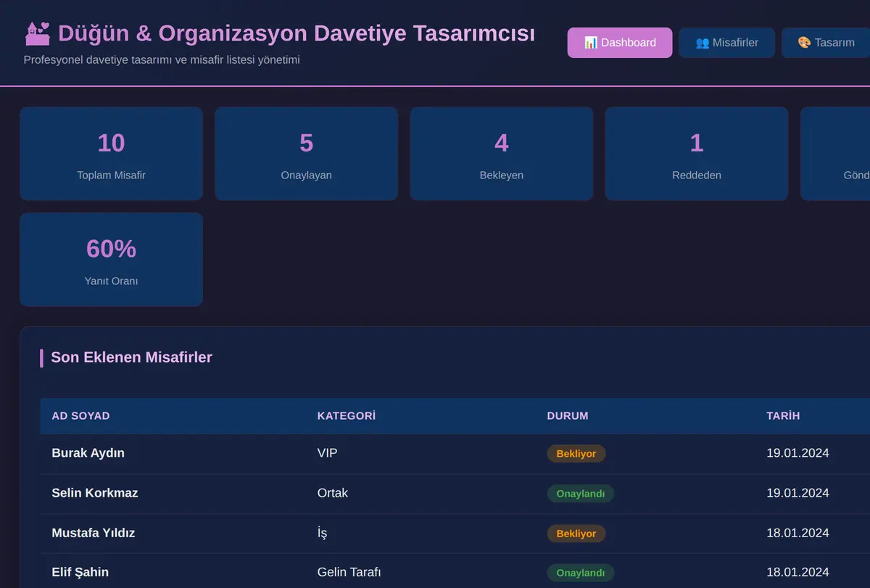870x588 pixels.
Task: Click Burak Aydın's Bekliyor status badge
Action: pos(576,454)
